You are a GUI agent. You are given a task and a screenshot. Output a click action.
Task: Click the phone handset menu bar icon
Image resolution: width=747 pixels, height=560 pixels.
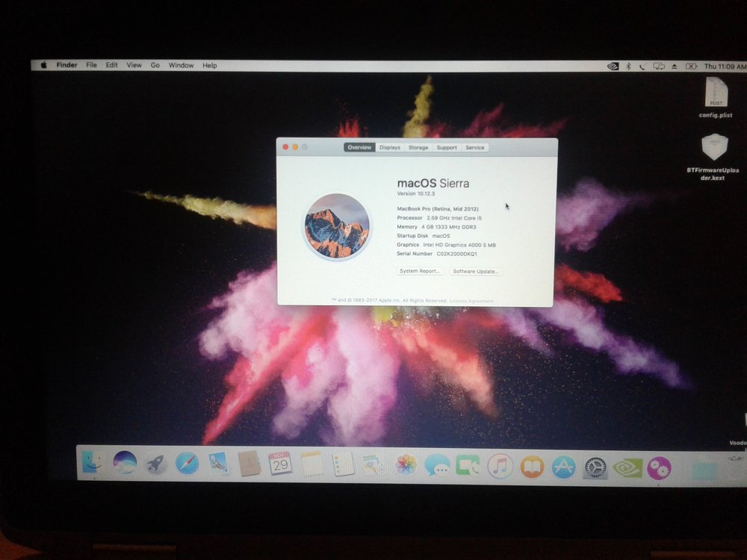(x=642, y=66)
